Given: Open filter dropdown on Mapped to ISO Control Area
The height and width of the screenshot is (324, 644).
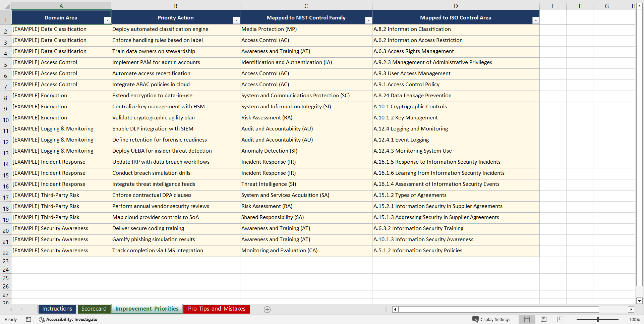Looking at the screenshot, I should pyautogui.click(x=536, y=20).
